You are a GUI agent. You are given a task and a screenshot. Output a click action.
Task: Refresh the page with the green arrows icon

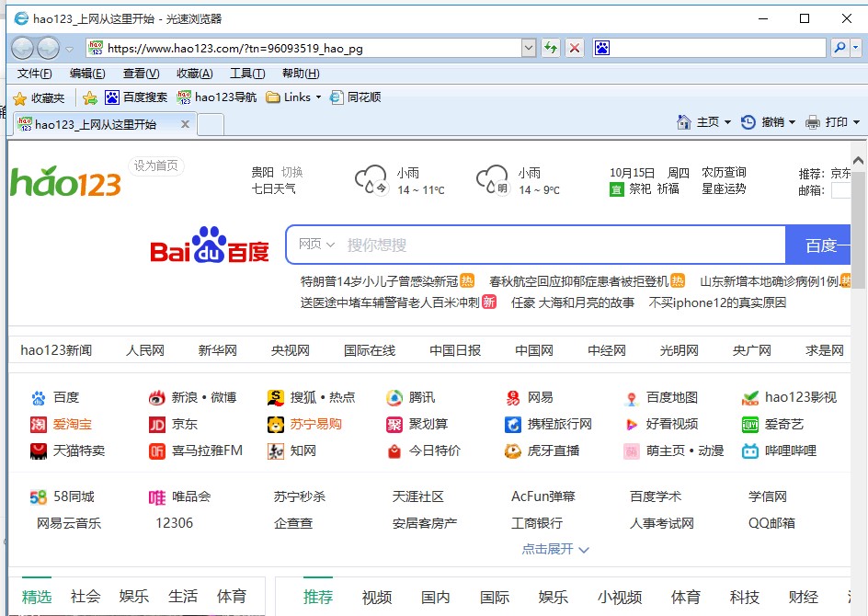(x=550, y=47)
